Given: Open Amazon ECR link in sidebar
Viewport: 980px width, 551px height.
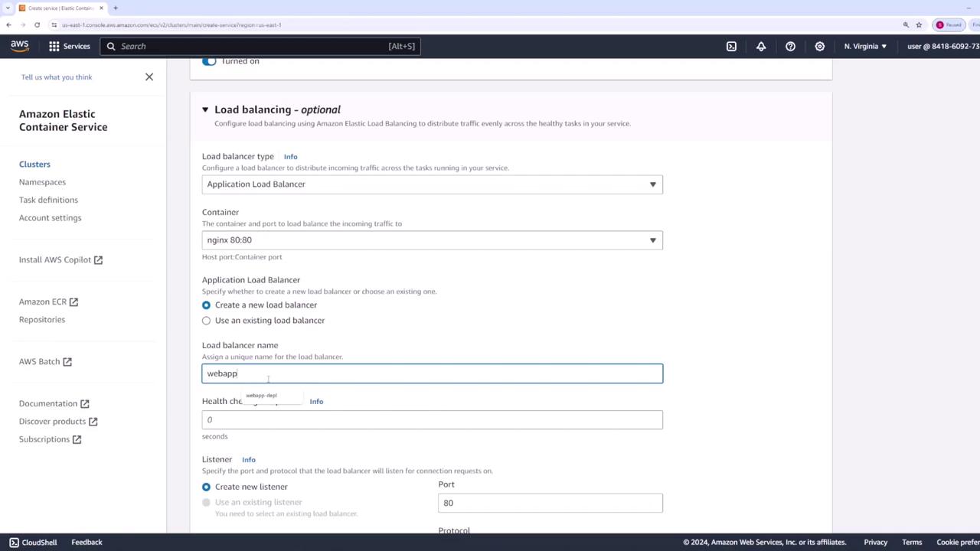Looking at the screenshot, I should point(43,302).
